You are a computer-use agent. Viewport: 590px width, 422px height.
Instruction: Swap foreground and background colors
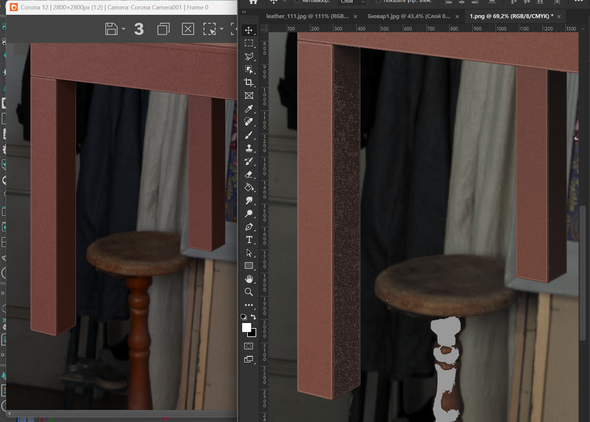point(254,317)
